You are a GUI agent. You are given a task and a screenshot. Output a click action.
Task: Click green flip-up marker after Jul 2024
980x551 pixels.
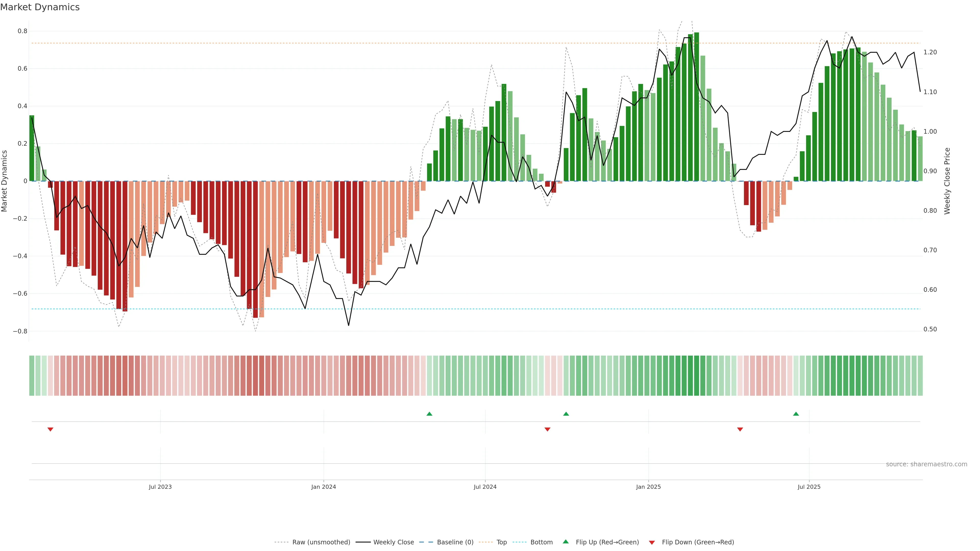pos(566,414)
